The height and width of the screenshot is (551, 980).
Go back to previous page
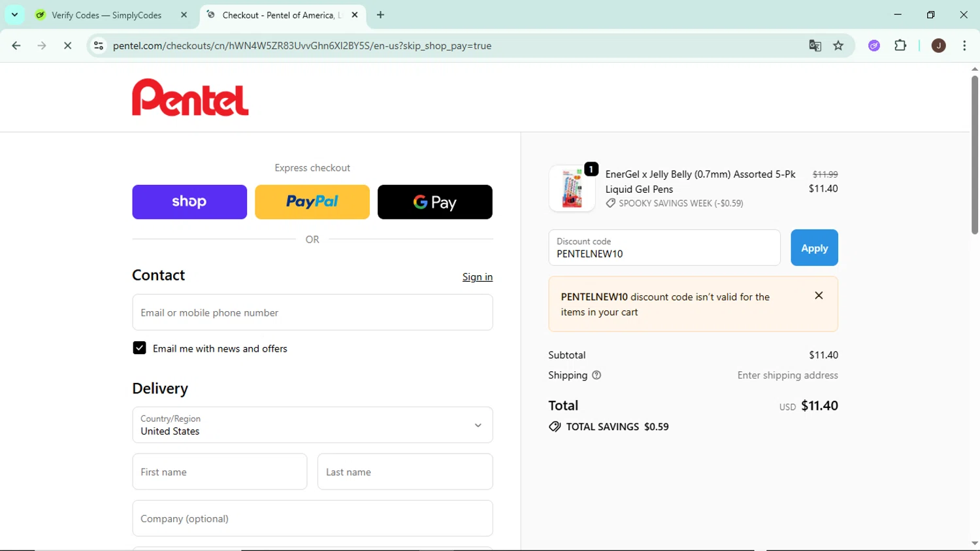point(16,46)
